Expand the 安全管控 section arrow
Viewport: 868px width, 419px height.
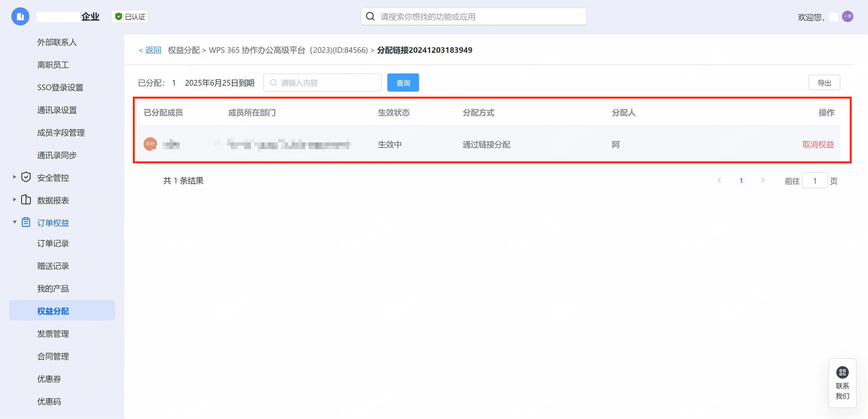point(14,177)
